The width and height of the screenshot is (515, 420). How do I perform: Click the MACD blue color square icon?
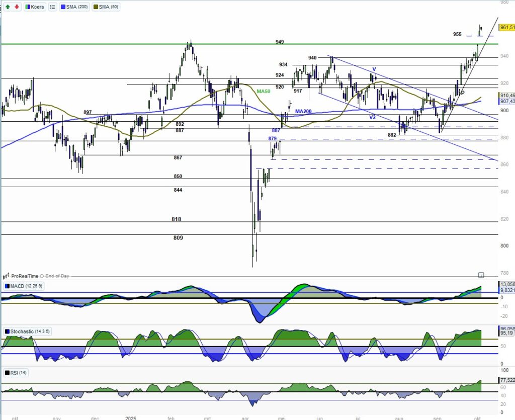[7, 286]
